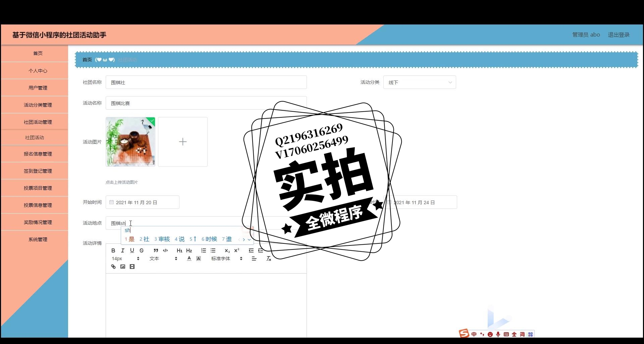Insert an ordered numbered list
Image resolution: width=644 pixels, height=344 pixels.
[x=204, y=250]
